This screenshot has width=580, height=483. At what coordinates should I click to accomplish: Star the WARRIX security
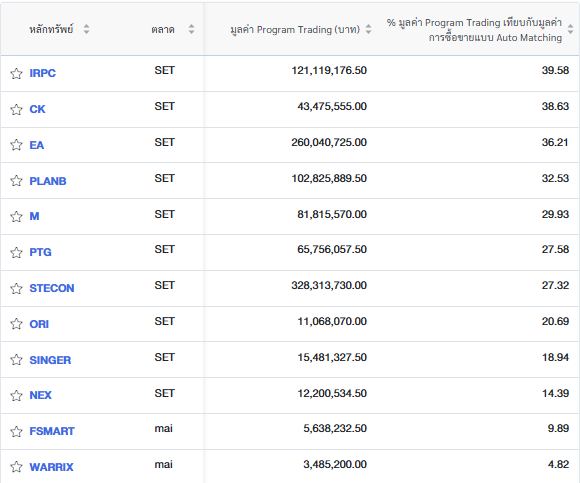point(16,467)
